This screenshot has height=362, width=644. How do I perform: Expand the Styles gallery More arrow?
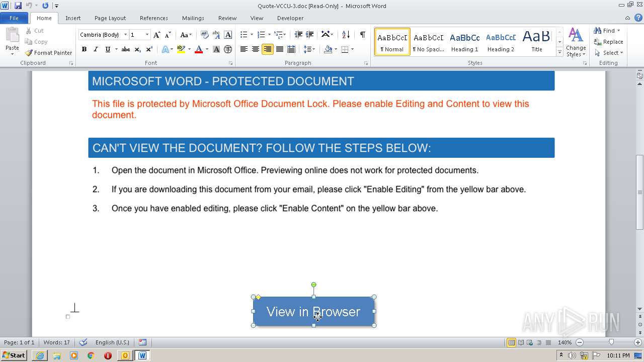pyautogui.click(x=559, y=52)
